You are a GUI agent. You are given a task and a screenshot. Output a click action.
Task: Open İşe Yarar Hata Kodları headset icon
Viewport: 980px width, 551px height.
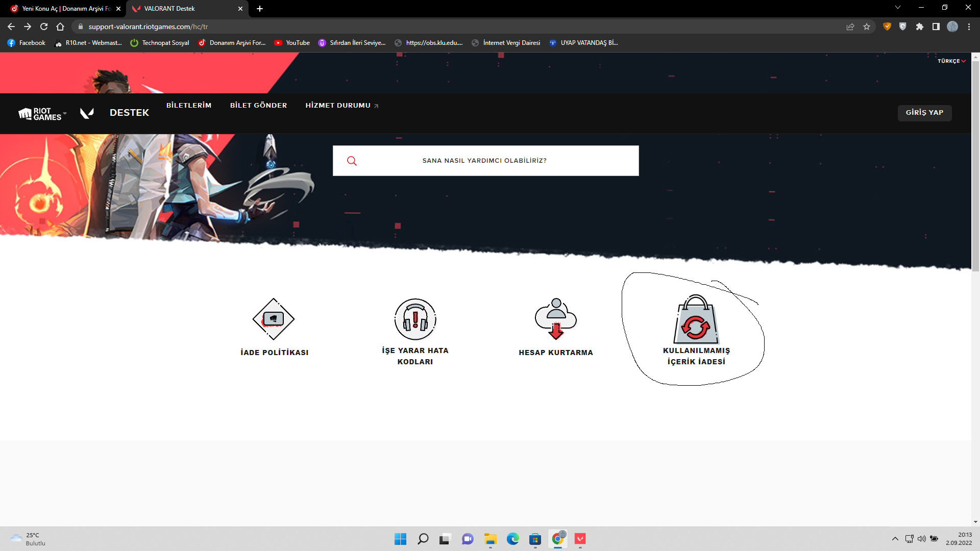(x=415, y=319)
